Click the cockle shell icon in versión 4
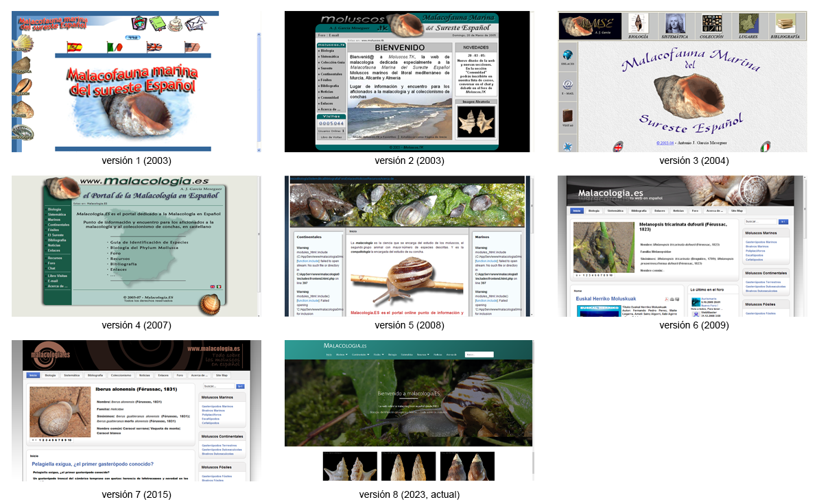819x504 pixels. tap(210, 304)
